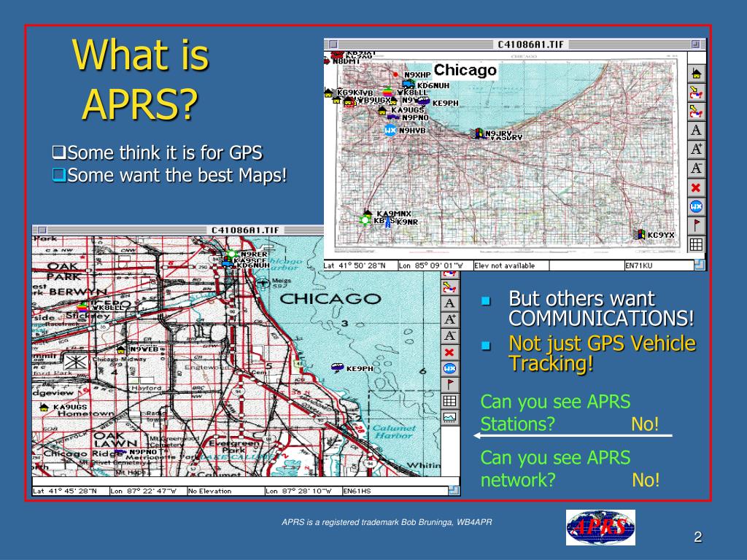This screenshot has height=560, width=747.
Task: Click the A- smaller text icon in upper window
Action: [696, 168]
